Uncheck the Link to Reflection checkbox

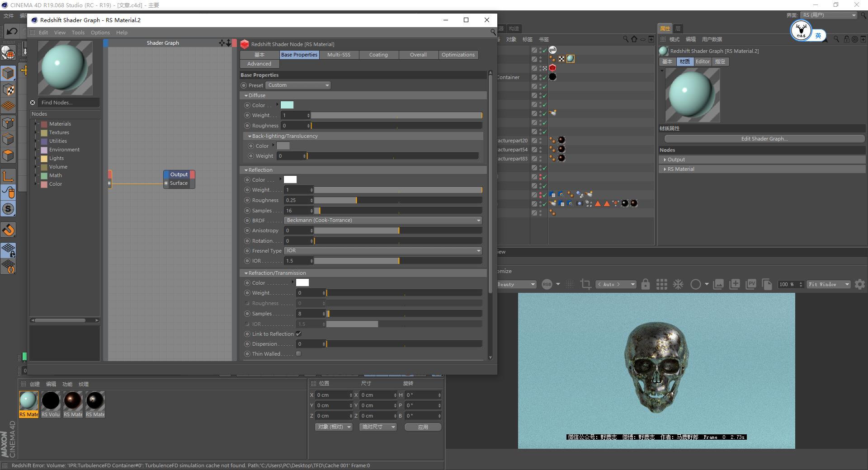click(x=298, y=334)
